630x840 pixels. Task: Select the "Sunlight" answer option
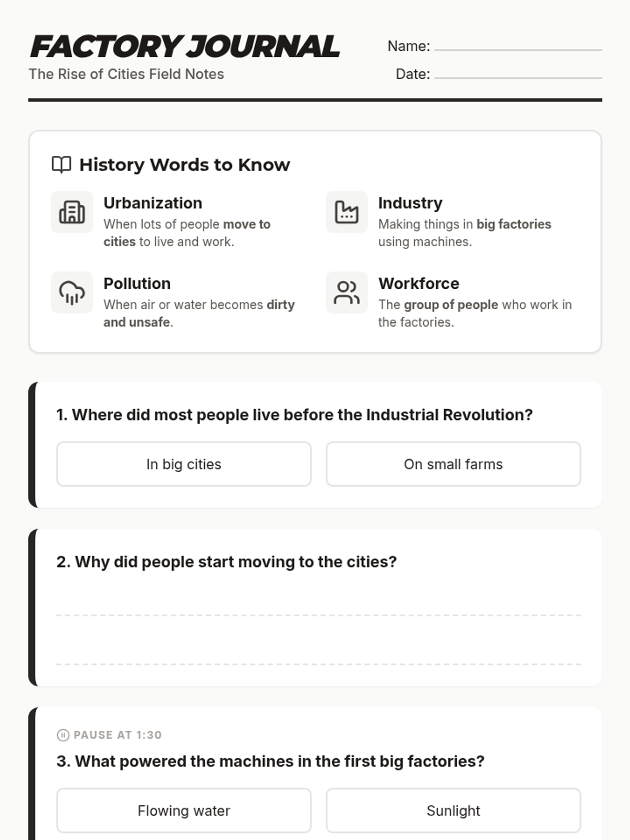(x=453, y=811)
